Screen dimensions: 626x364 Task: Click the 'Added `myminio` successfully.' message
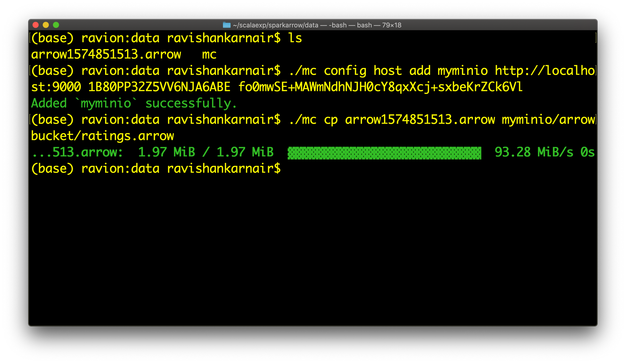click(x=134, y=103)
